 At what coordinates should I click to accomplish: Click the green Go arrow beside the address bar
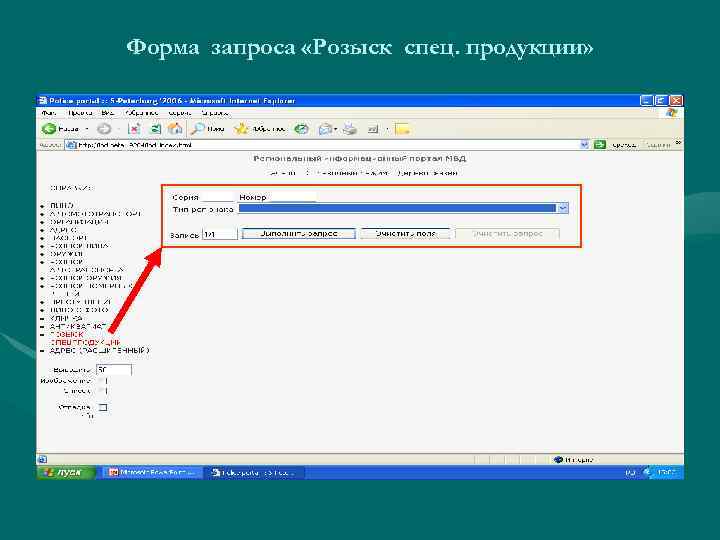(599, 145)
